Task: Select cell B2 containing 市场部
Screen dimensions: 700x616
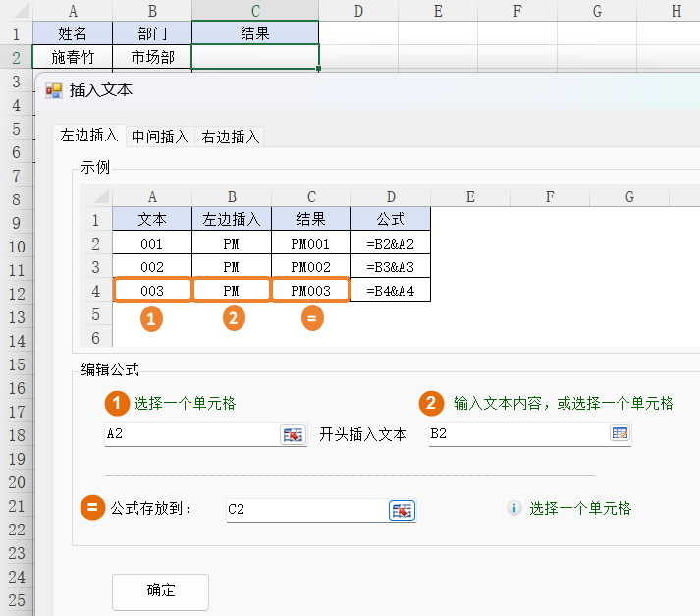Action: [152, 57]
